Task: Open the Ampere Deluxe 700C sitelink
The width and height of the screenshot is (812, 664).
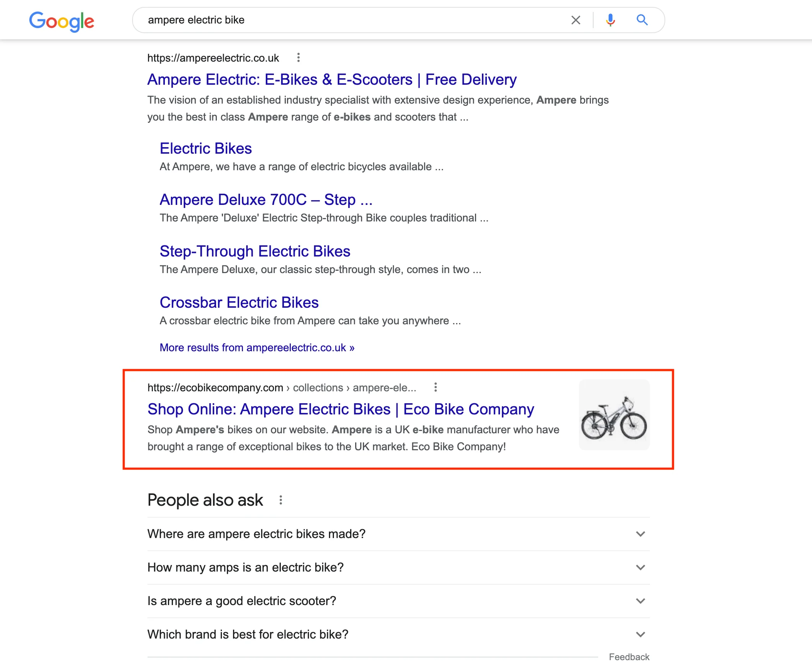Action: click(266, 200)
